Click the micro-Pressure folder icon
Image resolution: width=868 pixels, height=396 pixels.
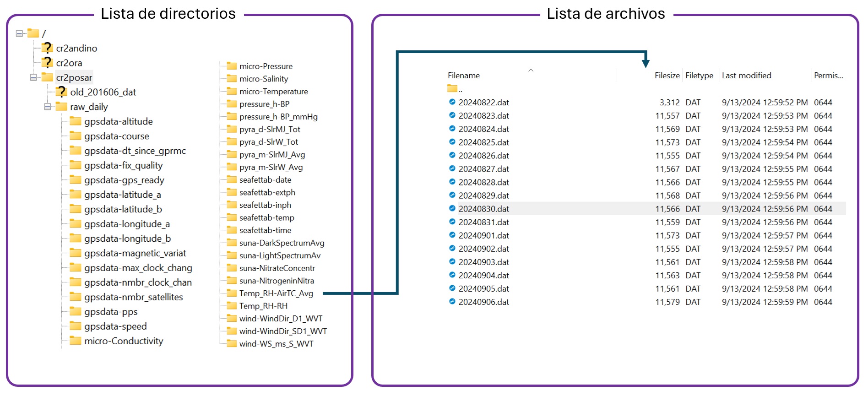click(232, 66)
